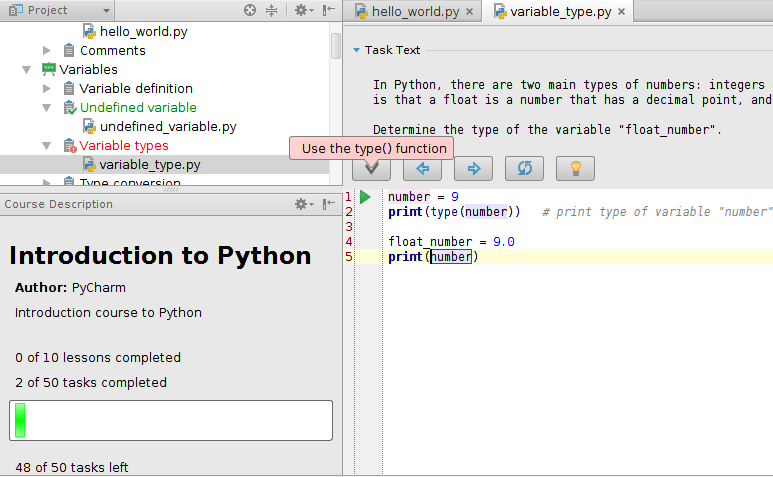Select undefined_variable.py in the tree
The image size is (773, 477).
[168, 127]
